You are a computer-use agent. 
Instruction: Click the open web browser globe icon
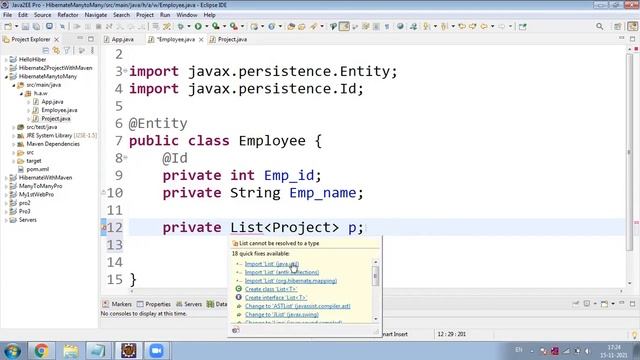400,27
